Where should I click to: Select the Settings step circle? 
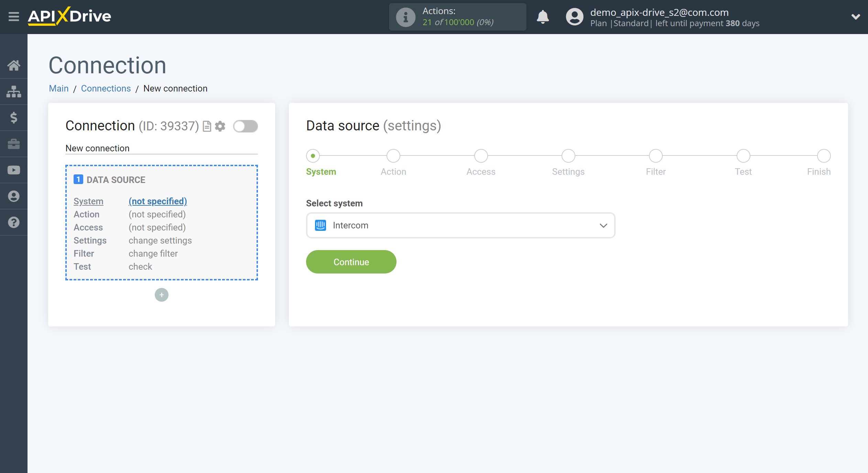568,156
